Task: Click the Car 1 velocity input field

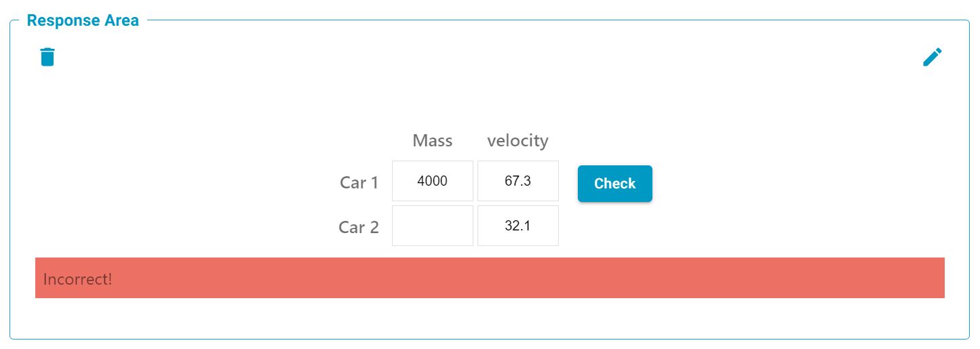Action: coord(518,181)
